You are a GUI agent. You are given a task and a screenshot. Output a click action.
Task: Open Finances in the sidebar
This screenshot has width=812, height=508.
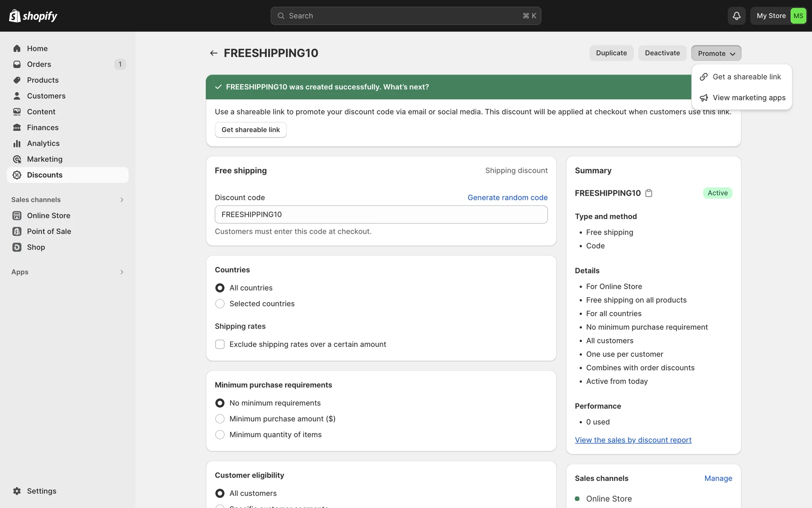click(x=42, y=127)
